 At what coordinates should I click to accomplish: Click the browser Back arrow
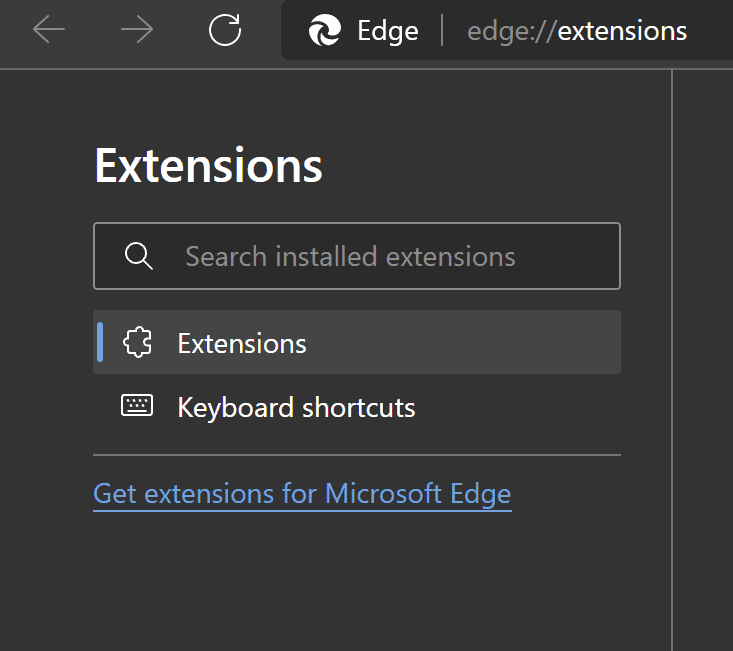(x=48, y=31)
